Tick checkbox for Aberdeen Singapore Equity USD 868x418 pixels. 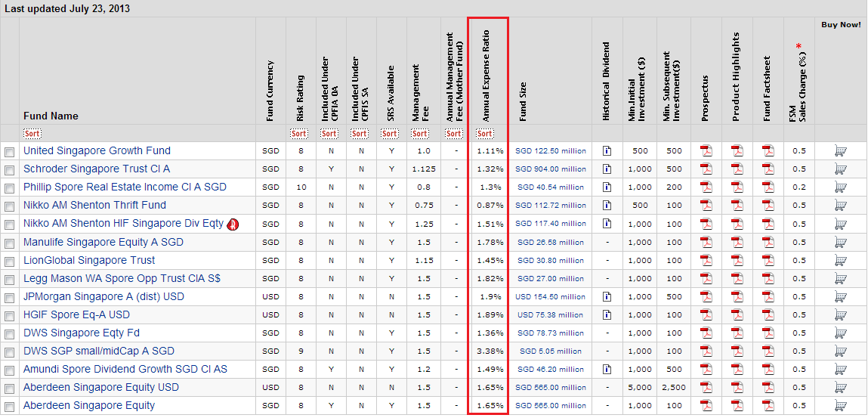pyautogui.click(x=9, y=389)
